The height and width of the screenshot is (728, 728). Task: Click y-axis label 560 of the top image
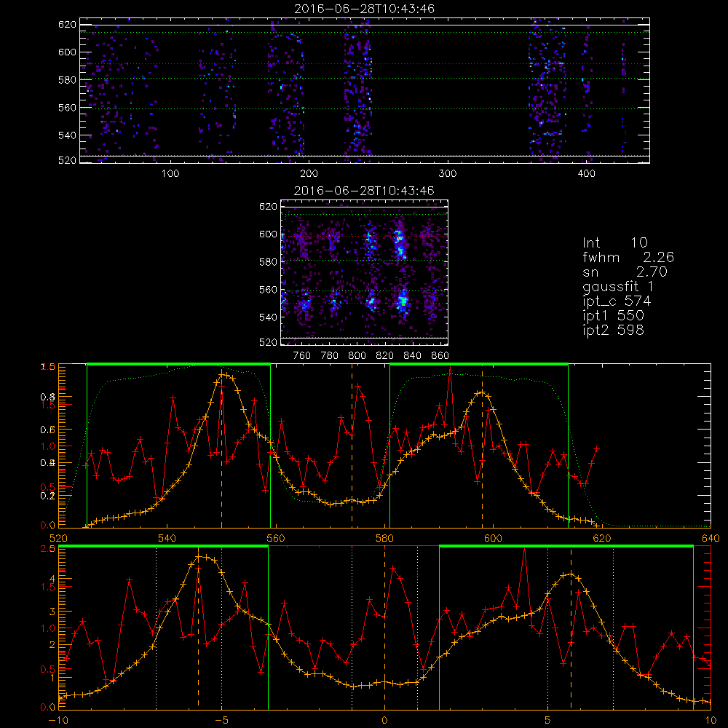pos(67,108)
